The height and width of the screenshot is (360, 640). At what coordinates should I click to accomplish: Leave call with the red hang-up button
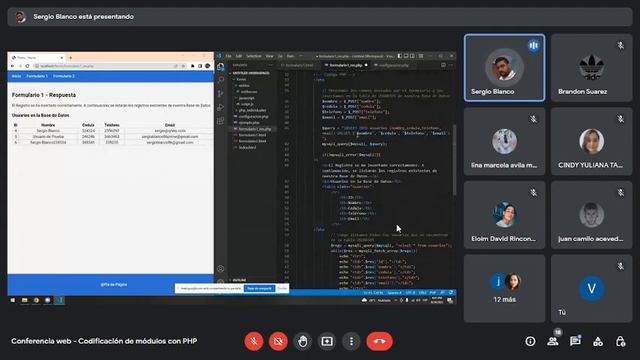pos(380,341)
